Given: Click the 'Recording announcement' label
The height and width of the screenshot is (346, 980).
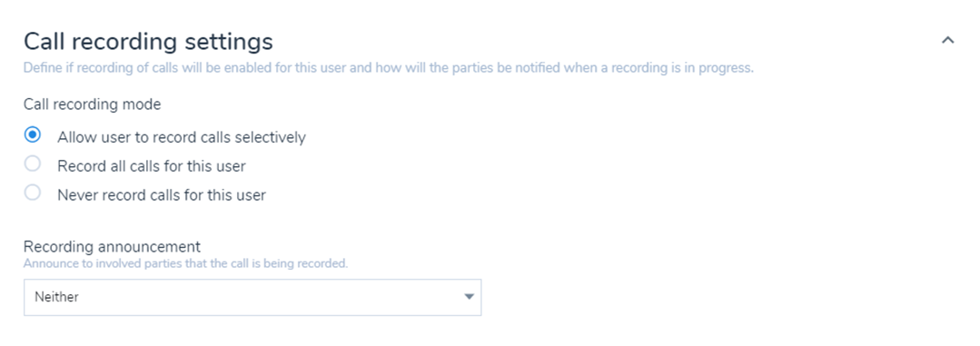Looking at the screenshot, I should [x=112, y=246].
